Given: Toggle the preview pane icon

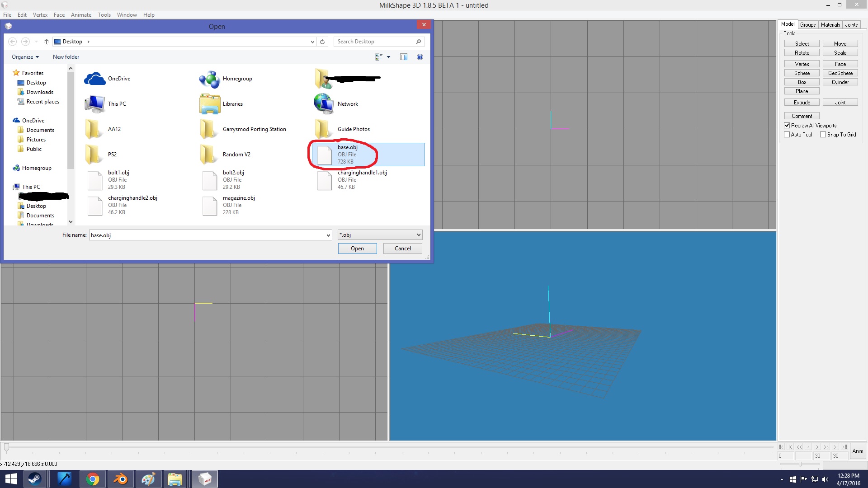Looking at the screenshot, I should [x=403, y=57].
